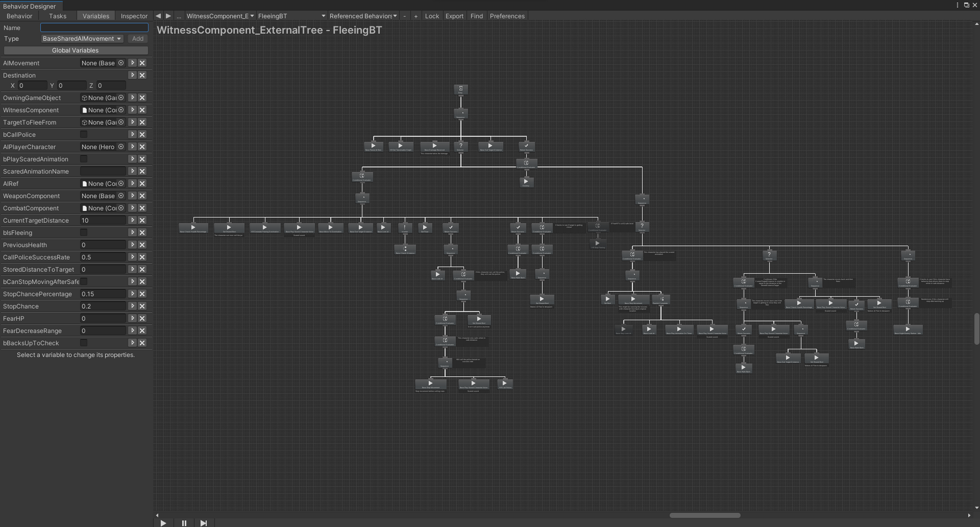
Task: Open the window options kebab menu
Action: pyautogui.click(x=957, y=5)
